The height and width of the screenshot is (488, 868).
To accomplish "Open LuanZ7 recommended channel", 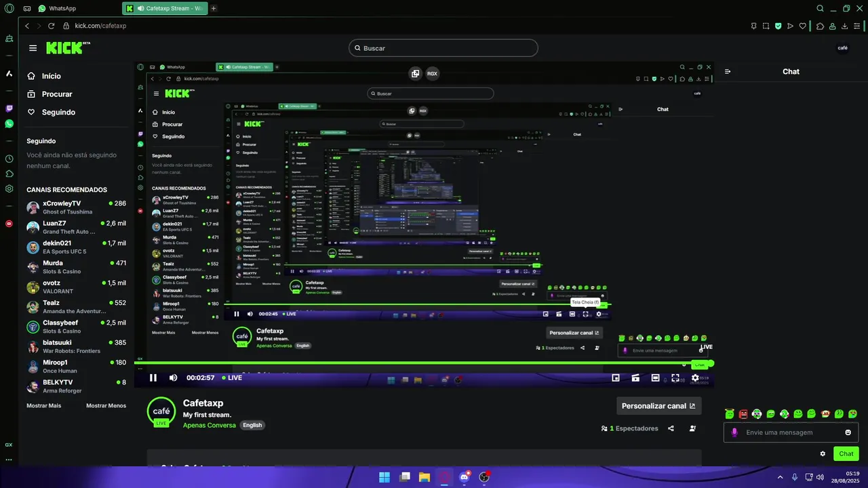I will coord(76,227).
